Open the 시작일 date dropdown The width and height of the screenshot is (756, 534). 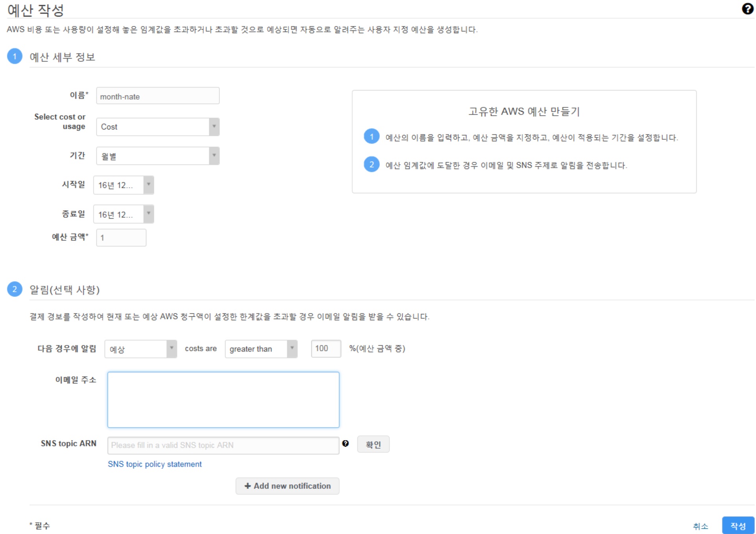[x=124, y=185]
